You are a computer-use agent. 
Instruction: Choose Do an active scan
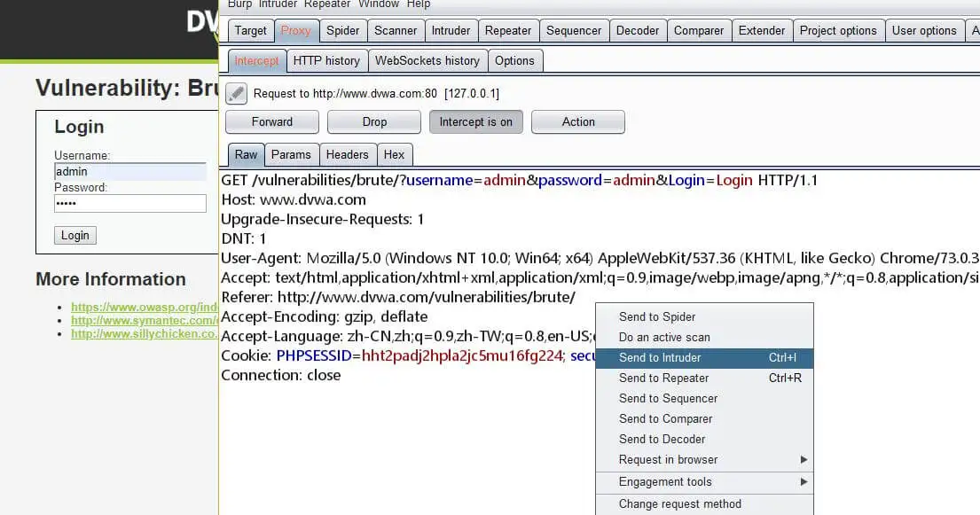tap(704, 338)
